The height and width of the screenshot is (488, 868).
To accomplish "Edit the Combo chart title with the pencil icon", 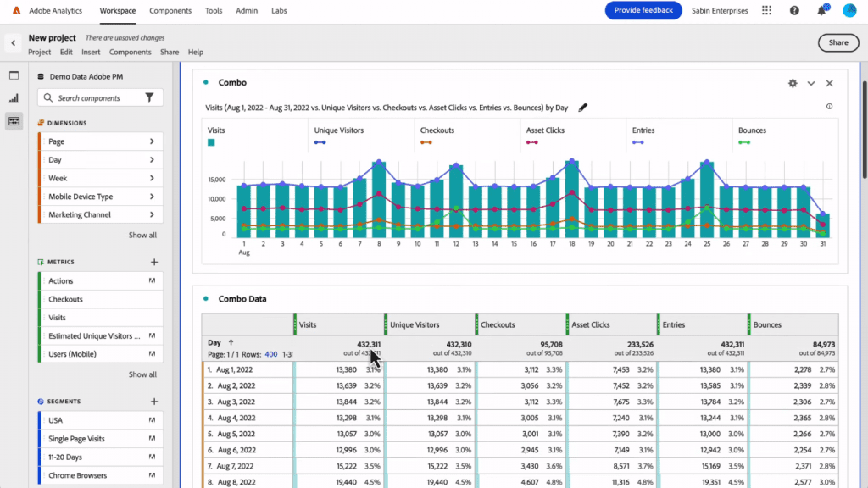I will point(582,108).
